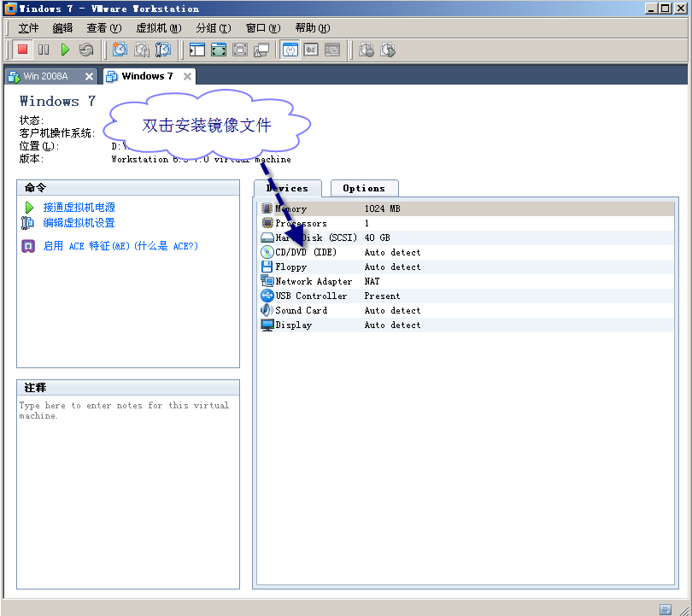Click the Display monitor device icon
The image size is (692, 616).
point(267,325)
